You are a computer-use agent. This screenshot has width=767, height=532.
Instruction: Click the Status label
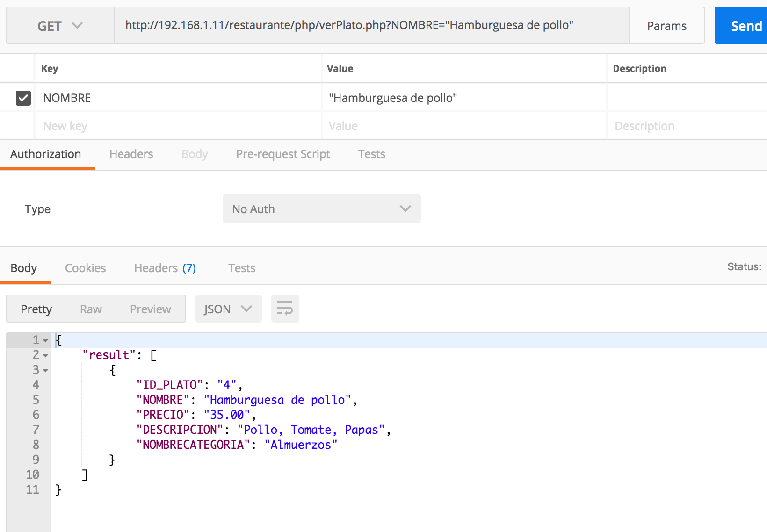pyautogui.click(x=744, y=266)
